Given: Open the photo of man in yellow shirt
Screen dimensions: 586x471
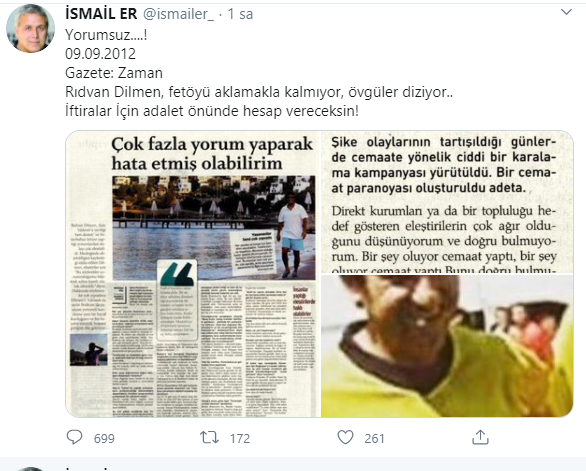Looking at the screenshot, I should click(447, 346).
